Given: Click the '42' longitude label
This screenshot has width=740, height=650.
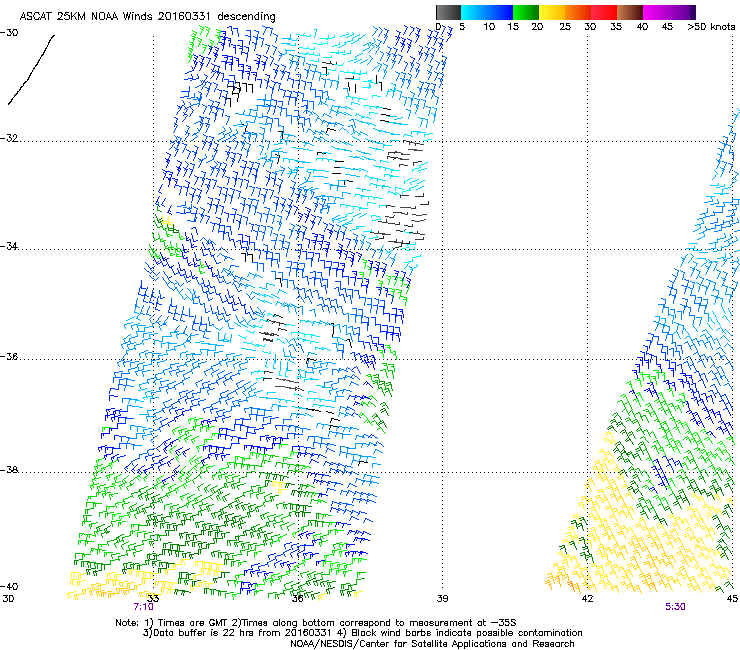Looking at the screenshot, I should pyautogui.click(x=587, y=599).
